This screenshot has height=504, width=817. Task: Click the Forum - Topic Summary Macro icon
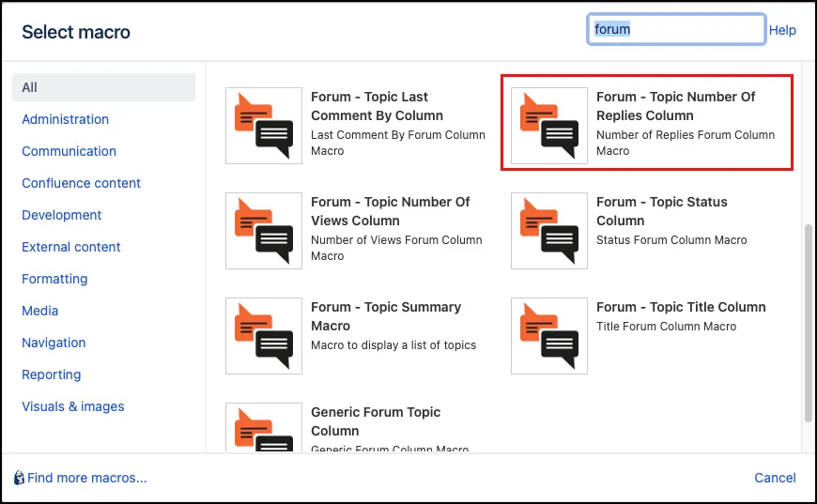[264, 336]
